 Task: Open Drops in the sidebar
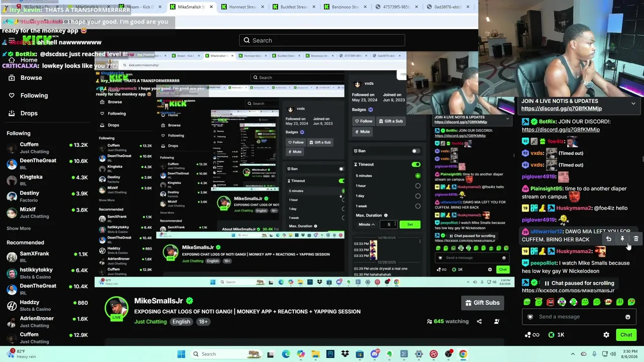(29, 113)
